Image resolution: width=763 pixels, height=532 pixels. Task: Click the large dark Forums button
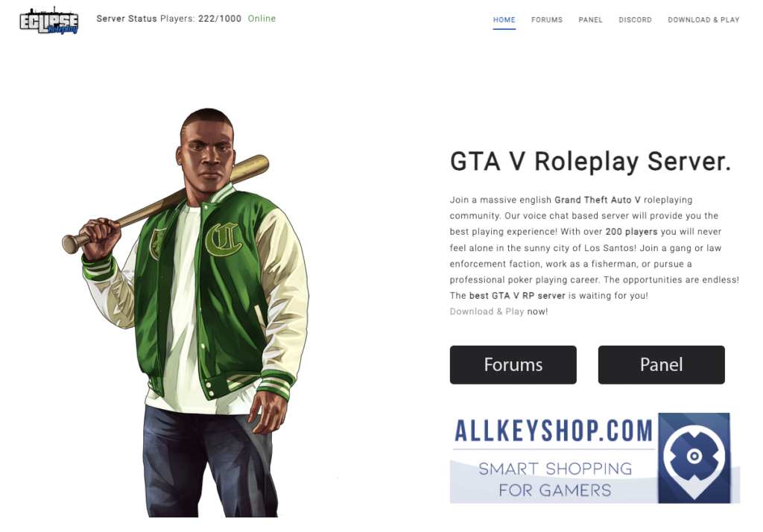[513, 364]
